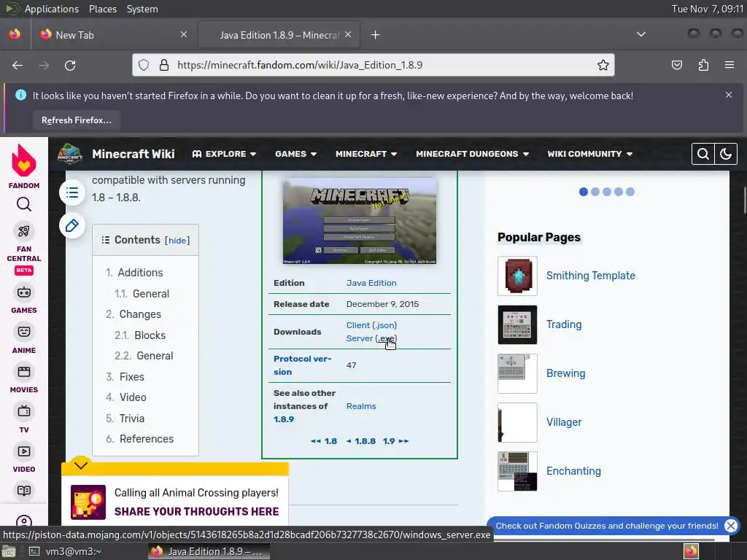The width and height of the screenshot is (747, 560).
Task: Switch to the New Tab tab
Action: coord(113,35)
